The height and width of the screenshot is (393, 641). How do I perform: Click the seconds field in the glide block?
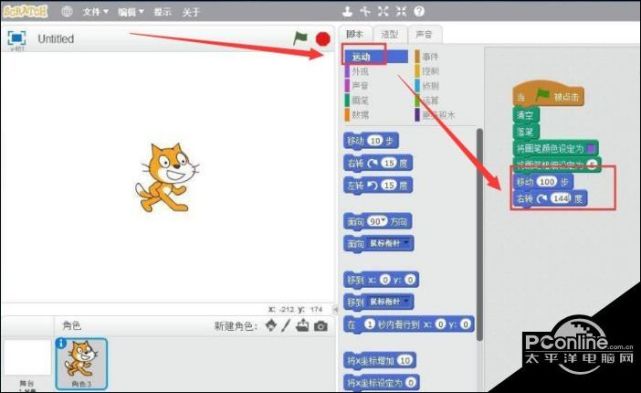tap(369, 324)
